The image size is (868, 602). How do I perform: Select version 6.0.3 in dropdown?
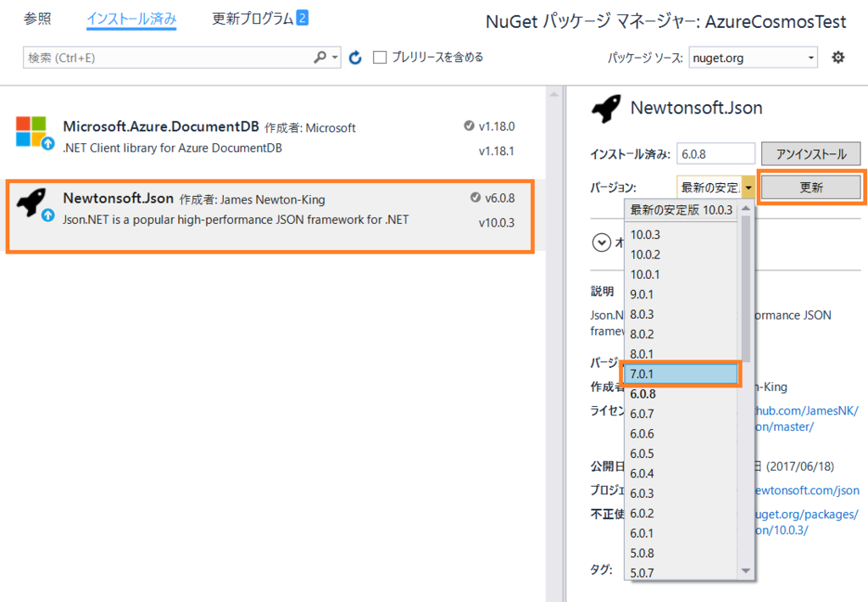681,493
